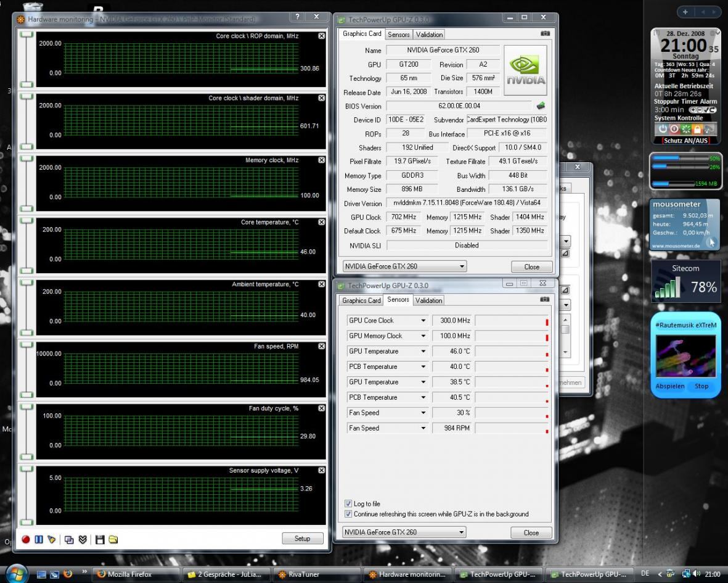The height and width of the screenshot is (583, 728).
Task: Open the first GPU Temperature 46.0 °C dropdown
Action: pyautogui.click(x=423, y=351)
